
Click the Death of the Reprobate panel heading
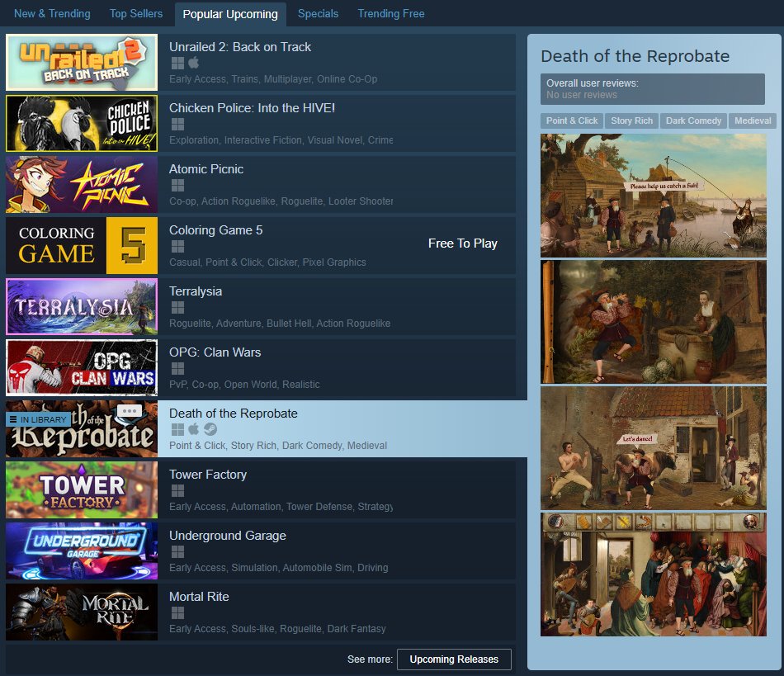tap(635, 56)
